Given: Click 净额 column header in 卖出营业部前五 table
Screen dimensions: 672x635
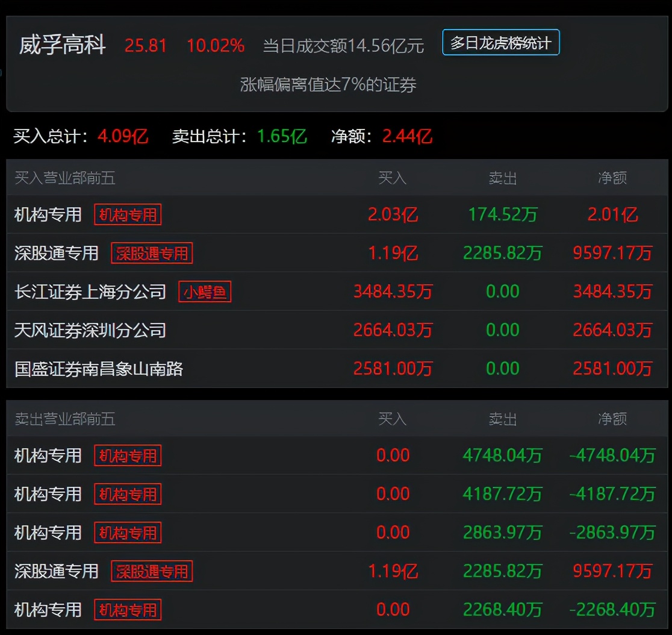Looking at the screenshot, I should tap(612, 419).
